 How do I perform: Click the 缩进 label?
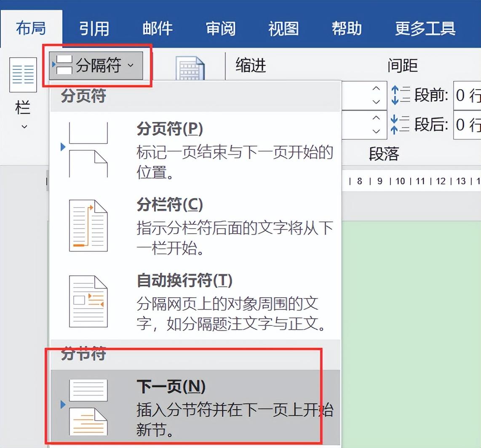[x=251, y=65]
